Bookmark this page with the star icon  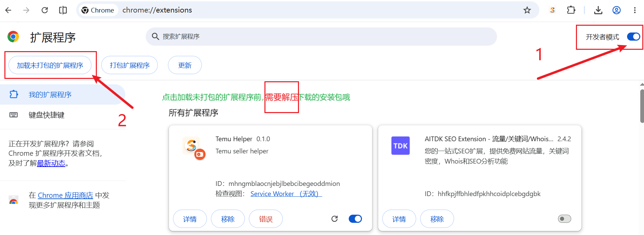[527, 10]
